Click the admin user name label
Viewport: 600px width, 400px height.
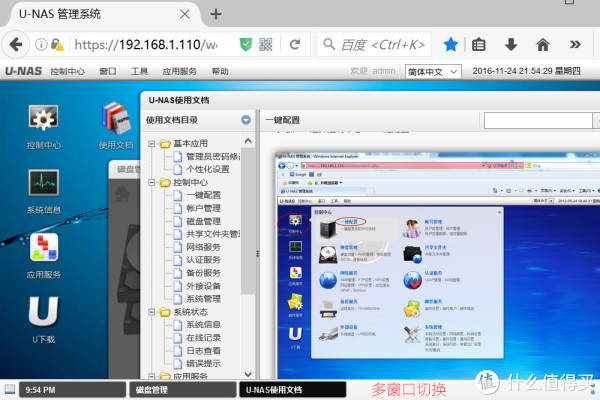pyautogui.click(x=384, y=71)
